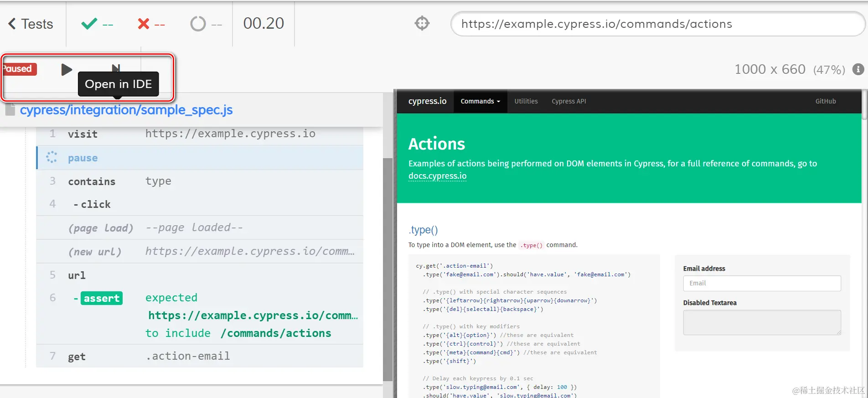This screenshot has width=868, height=398.
Task: Open the GitHub nav link
Action: [826, 101]
